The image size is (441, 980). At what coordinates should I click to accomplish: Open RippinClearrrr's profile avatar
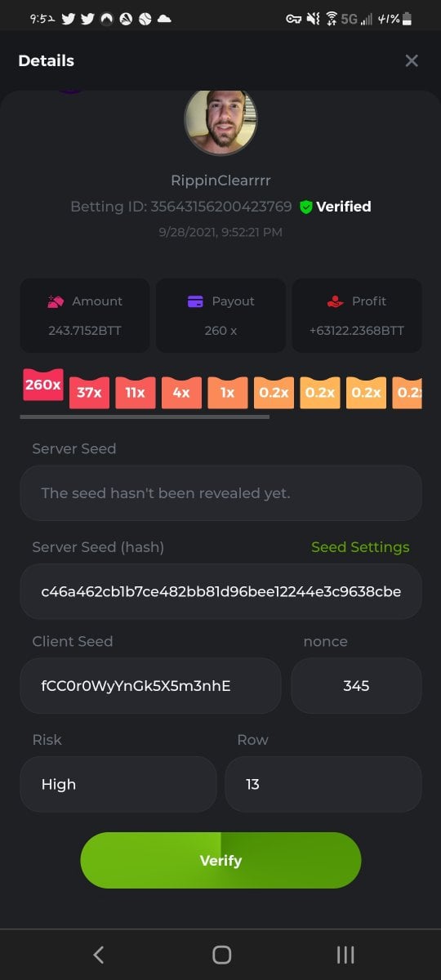click(x=220, y=121)
